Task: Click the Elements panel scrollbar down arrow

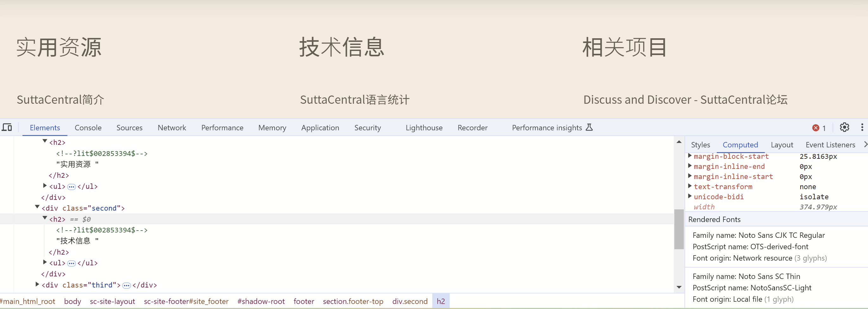Action: click(679, 287)
